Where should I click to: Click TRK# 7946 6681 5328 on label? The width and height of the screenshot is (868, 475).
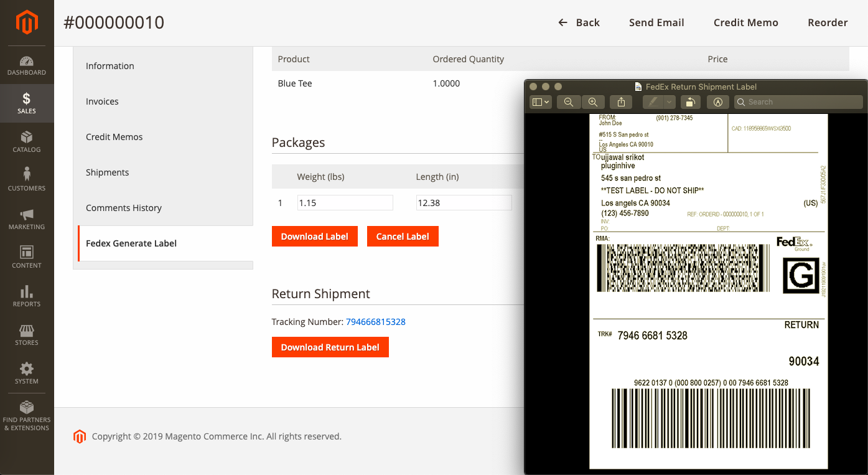click(x=643, y=336)
